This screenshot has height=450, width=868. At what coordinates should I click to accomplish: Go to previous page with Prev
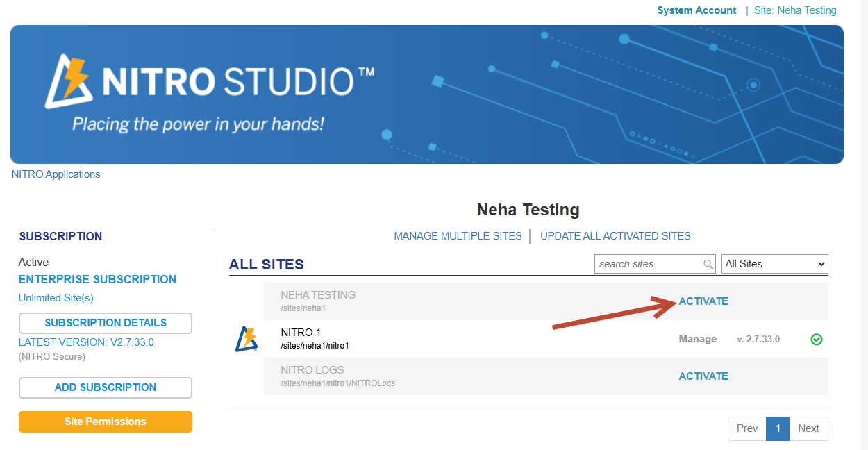pyautogui.click(x=747, y=428)
